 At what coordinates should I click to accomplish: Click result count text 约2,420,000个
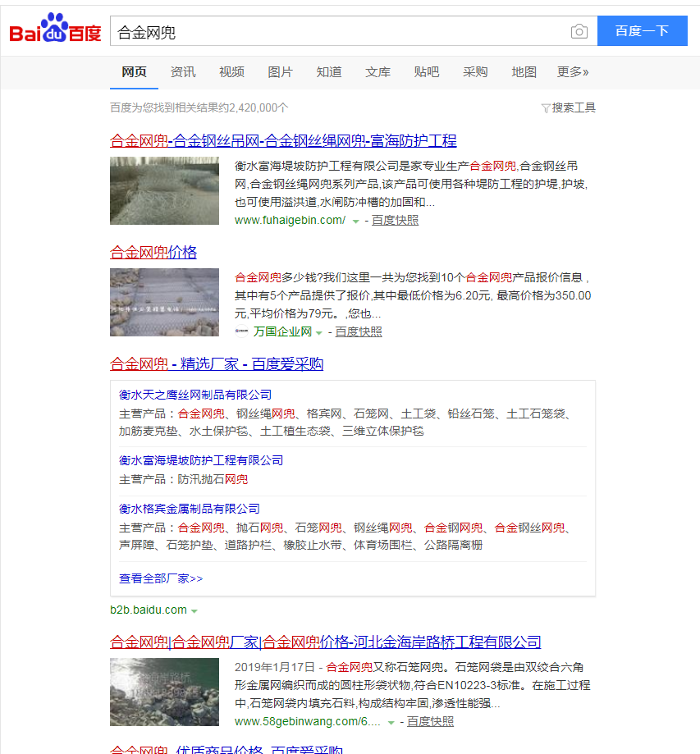click(x=254, y=107)
